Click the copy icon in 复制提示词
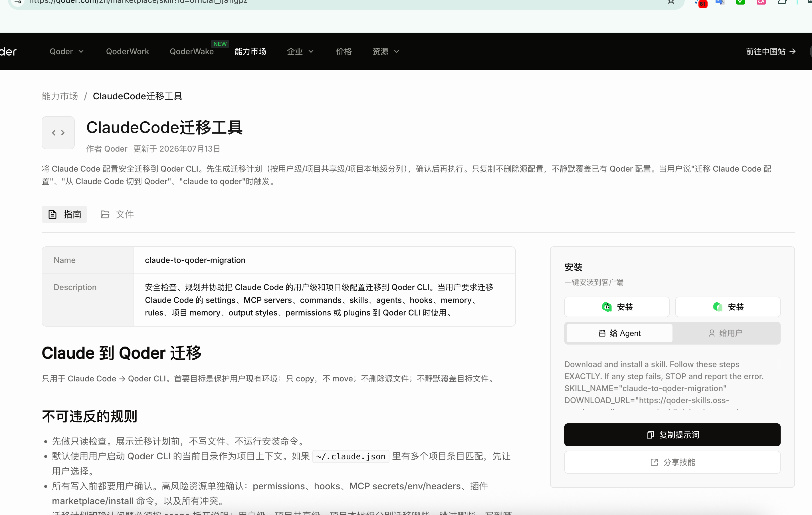 click(x=650, y=435)
